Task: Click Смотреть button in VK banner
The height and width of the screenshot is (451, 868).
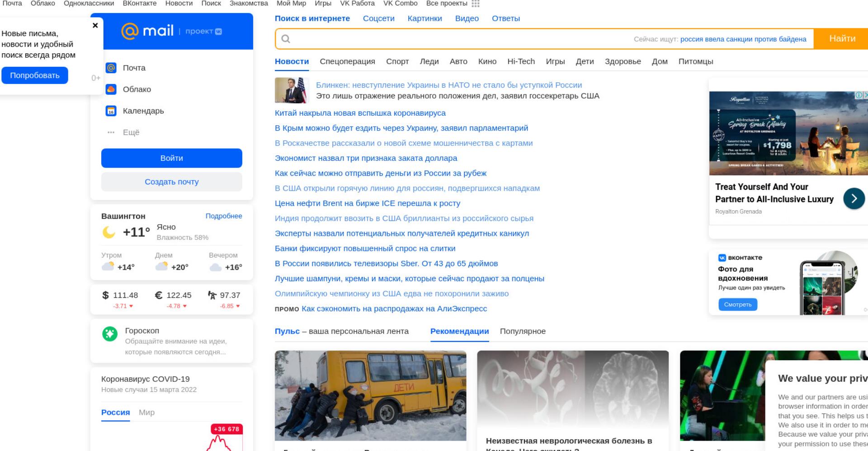Action: (738, 305)
